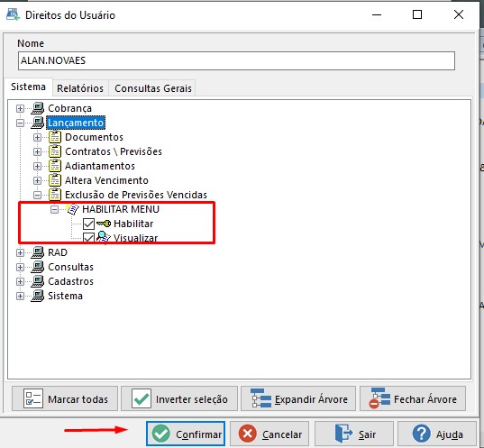Expand the RAD tree node

pyautogui.click(x=20, y=253)
